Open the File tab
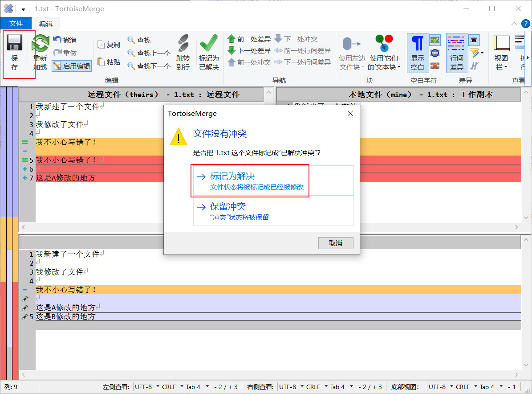The width and height of the screenshot is (532, 394). pyautogui.click(x=16, y=24)
